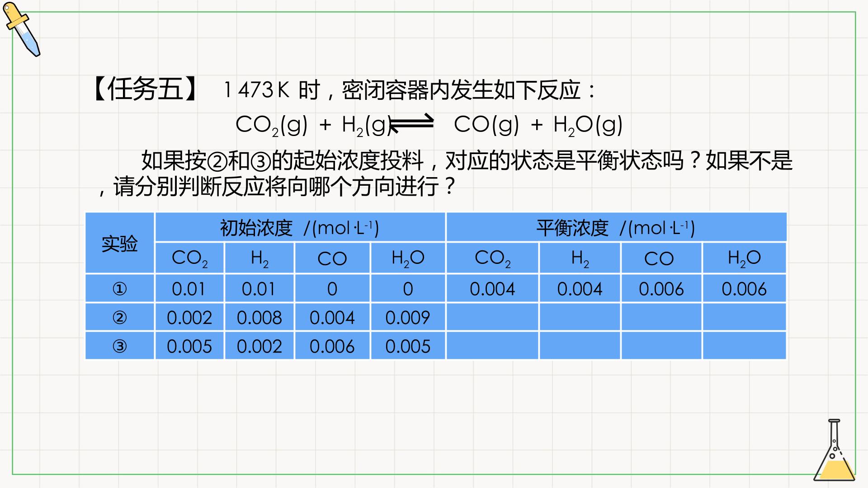Click empty equilibrium CO cell in row ②
The image size is (868, 488).
coord(661,317)
